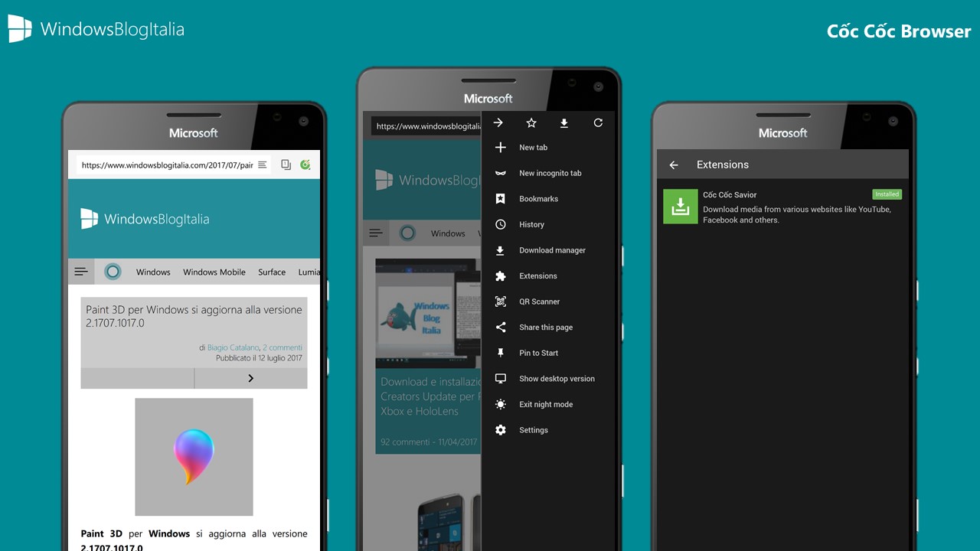Open Settings menu entry
The width and height of the screenshot is (980, 551).
pos(548,430)
